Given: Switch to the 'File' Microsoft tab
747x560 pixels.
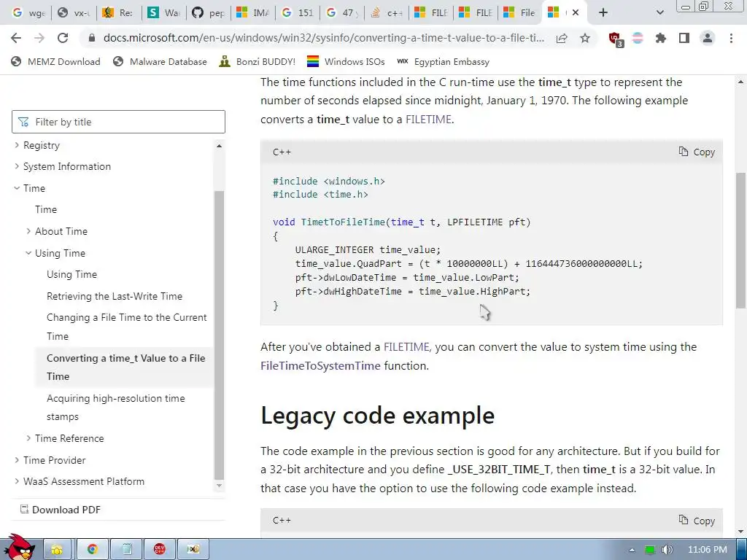Looking at the screenshot, I should click(519, 13).
